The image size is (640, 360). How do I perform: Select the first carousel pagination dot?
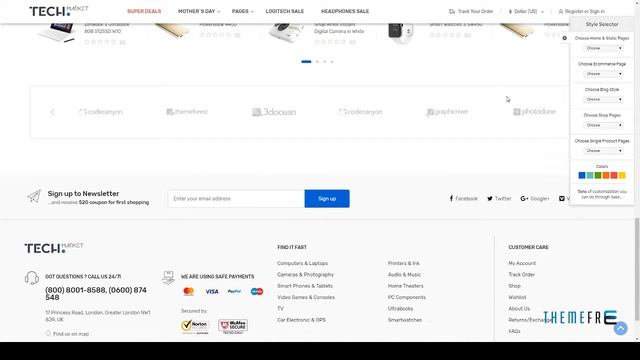point(306,62)
